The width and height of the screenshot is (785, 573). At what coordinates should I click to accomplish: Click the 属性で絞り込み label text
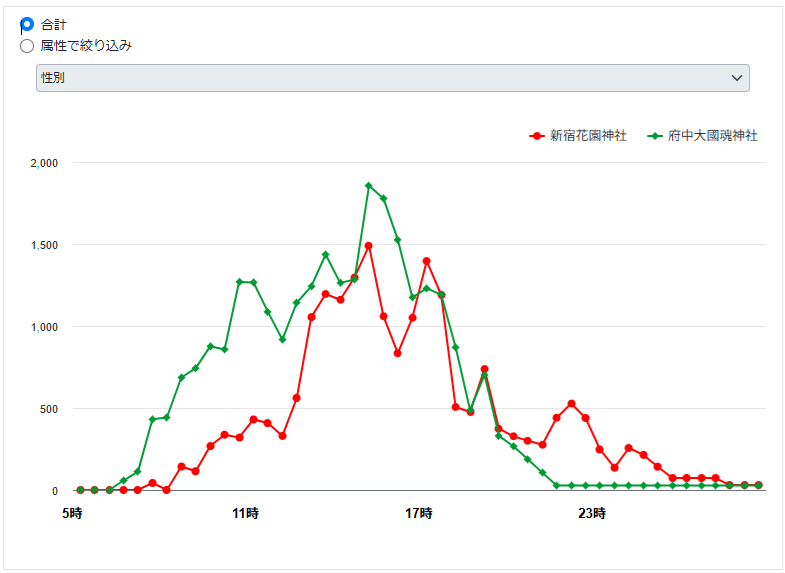click(87, 45)
